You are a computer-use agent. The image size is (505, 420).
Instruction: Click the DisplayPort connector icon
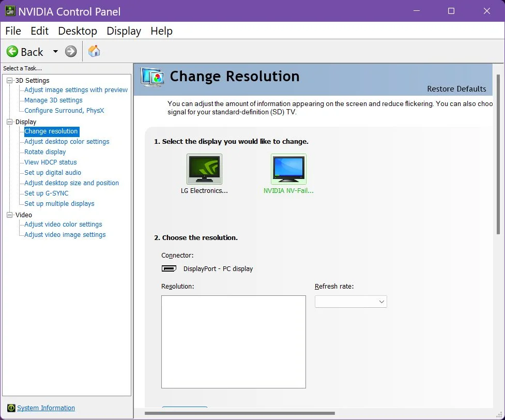point(169,268)
